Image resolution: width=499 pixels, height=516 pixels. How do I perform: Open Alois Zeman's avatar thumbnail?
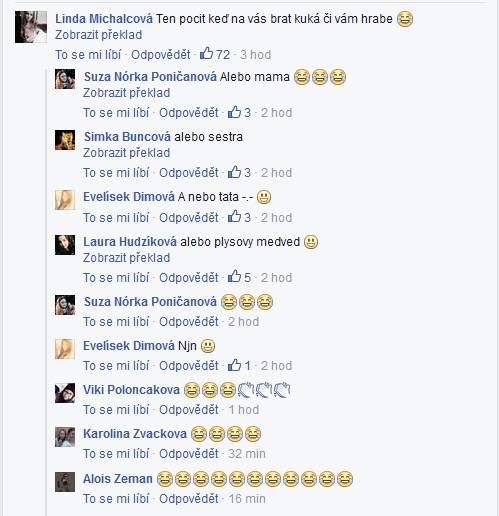[65, 482]
